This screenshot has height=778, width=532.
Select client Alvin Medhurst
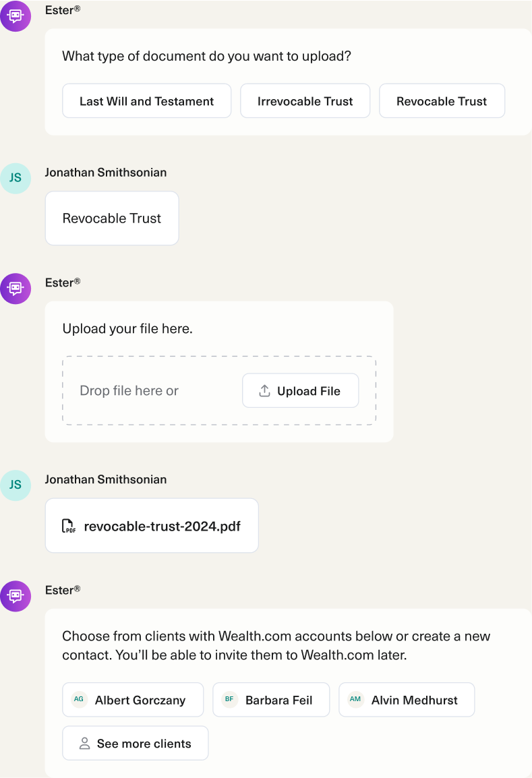407,700
